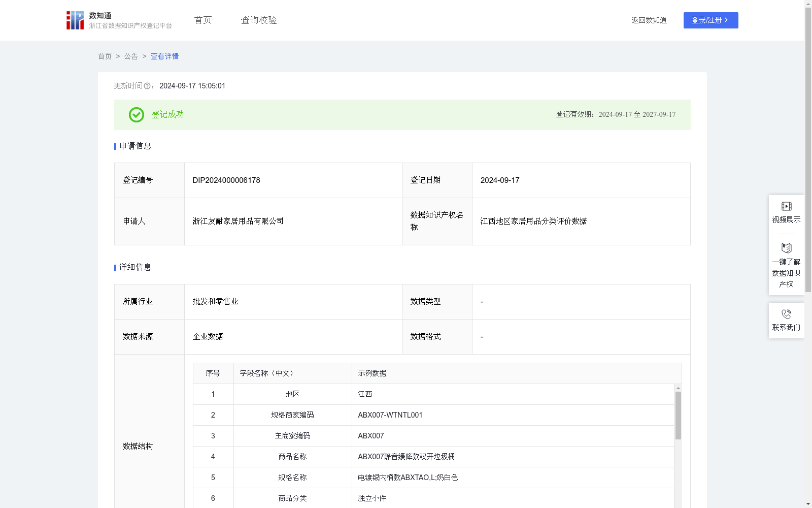The width and height of the screenshot is (812, 508).
Task: Click the 规格商家编码 field name cell
Action: (x=293, y=415)
